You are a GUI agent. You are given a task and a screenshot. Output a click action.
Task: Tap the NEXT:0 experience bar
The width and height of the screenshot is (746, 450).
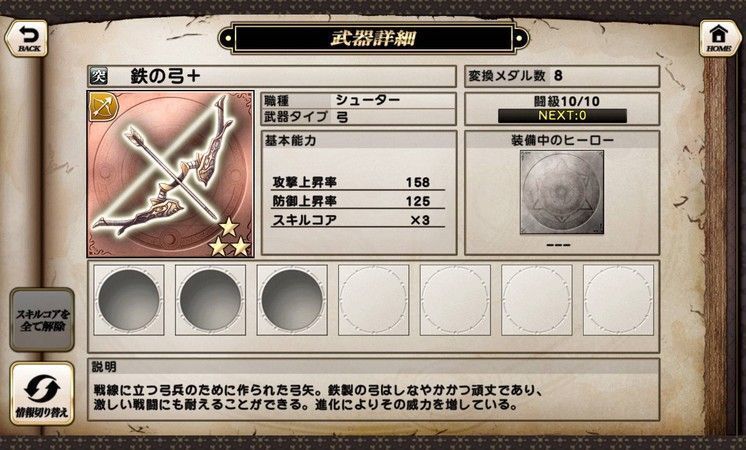pyautogui.click(x=562, y=116)
